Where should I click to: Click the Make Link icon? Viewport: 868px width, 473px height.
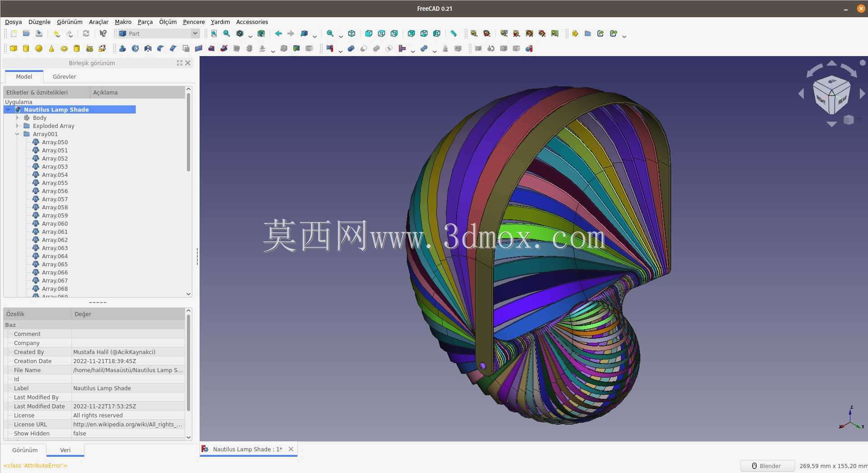(601, 33)
